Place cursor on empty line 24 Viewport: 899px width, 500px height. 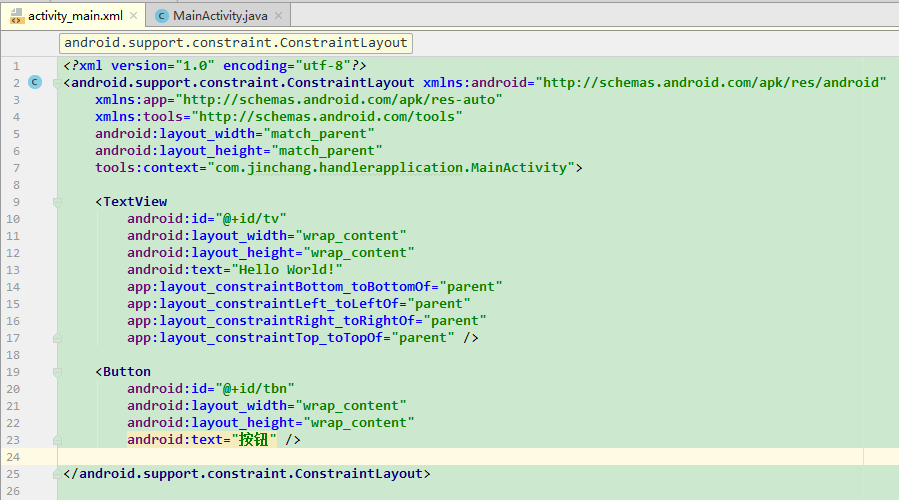pyautogui.click(x=460, y=456)
